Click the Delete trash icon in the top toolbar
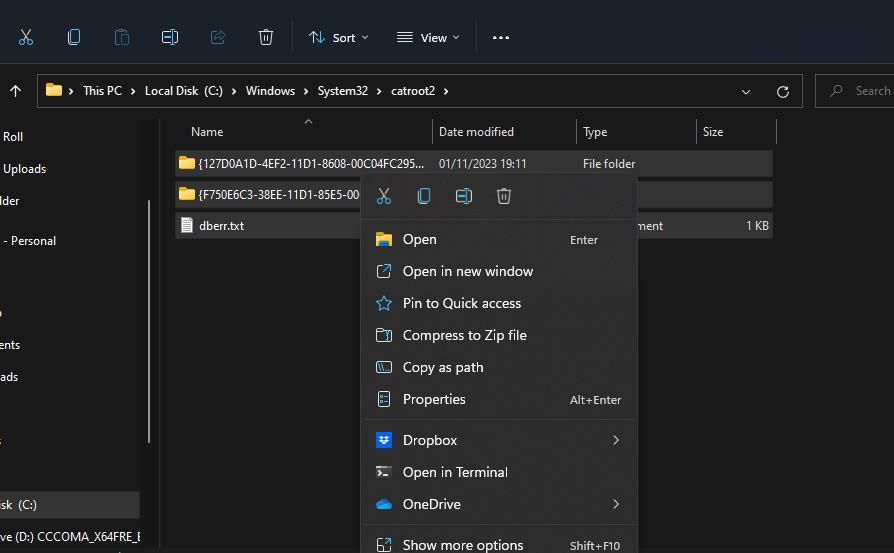 (x=266, y=37)
